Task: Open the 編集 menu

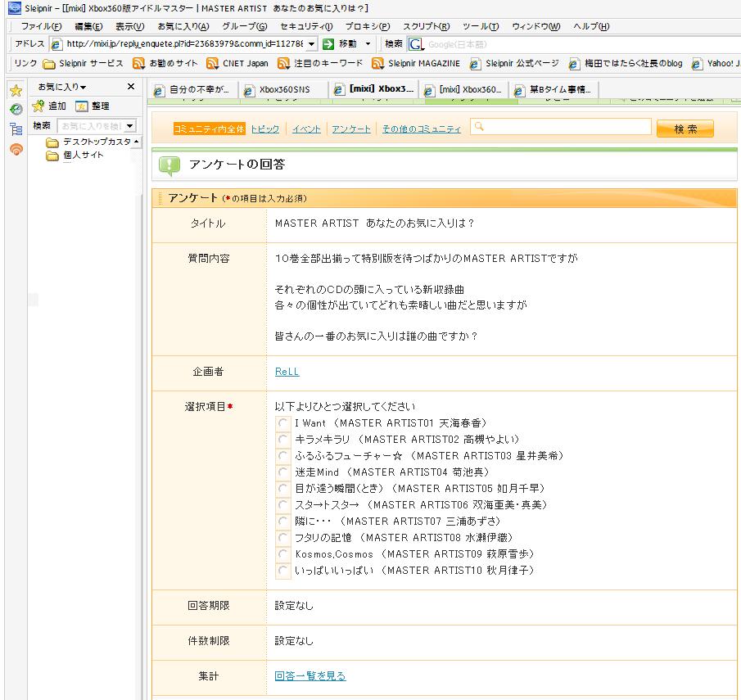Action: pos(89,26)
